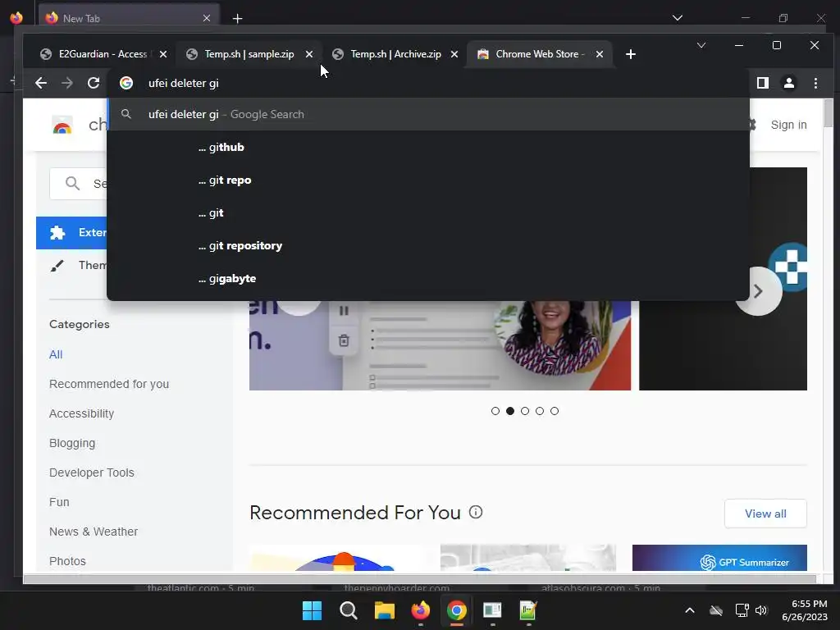Show hidden system tray icons
Viewport: 840px width, 630px height.
click(689, 610)
